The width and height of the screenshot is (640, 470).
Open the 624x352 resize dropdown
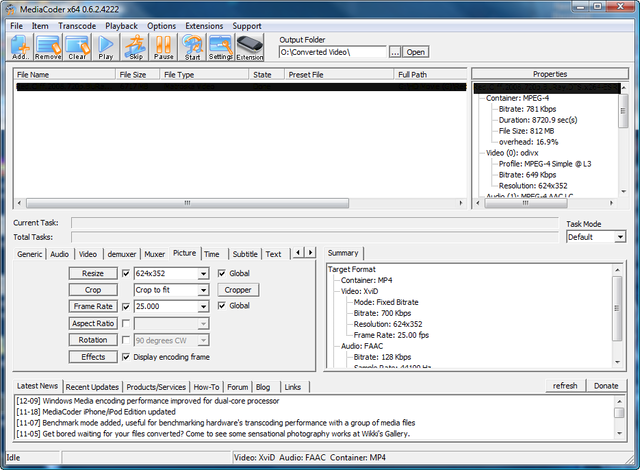point(204,273)
